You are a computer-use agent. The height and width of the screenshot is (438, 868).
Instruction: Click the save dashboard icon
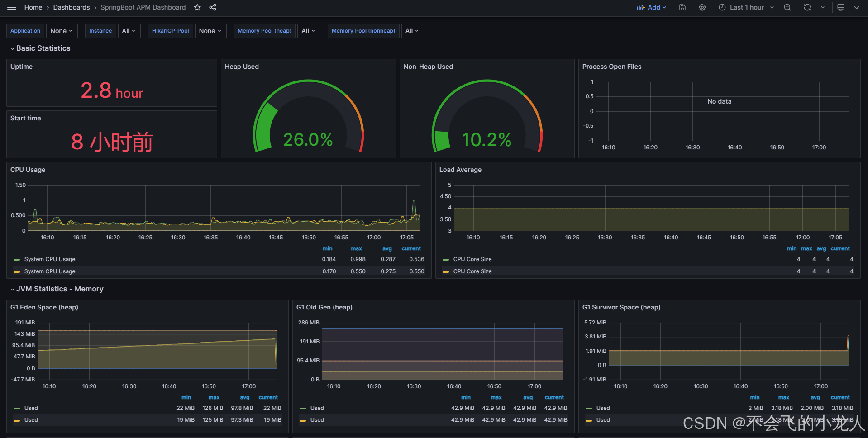(682, 7)
